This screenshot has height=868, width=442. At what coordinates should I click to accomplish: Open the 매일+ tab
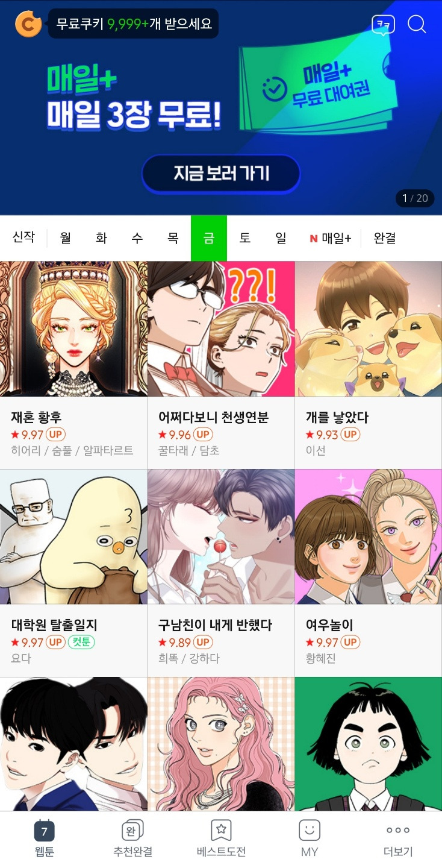(331, 238)
